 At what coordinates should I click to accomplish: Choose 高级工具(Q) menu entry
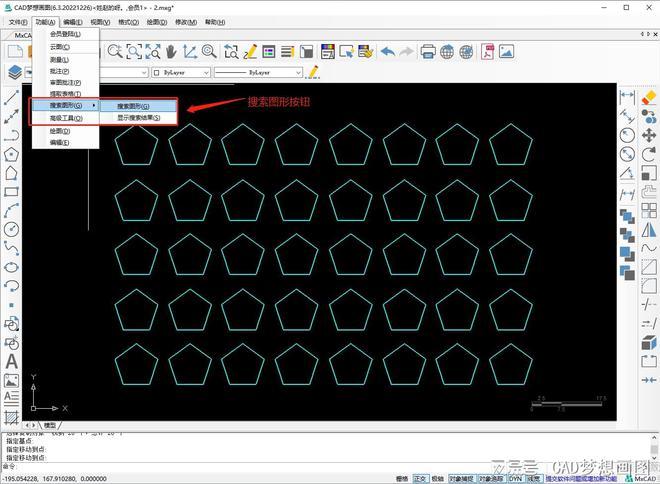point(66,118)
